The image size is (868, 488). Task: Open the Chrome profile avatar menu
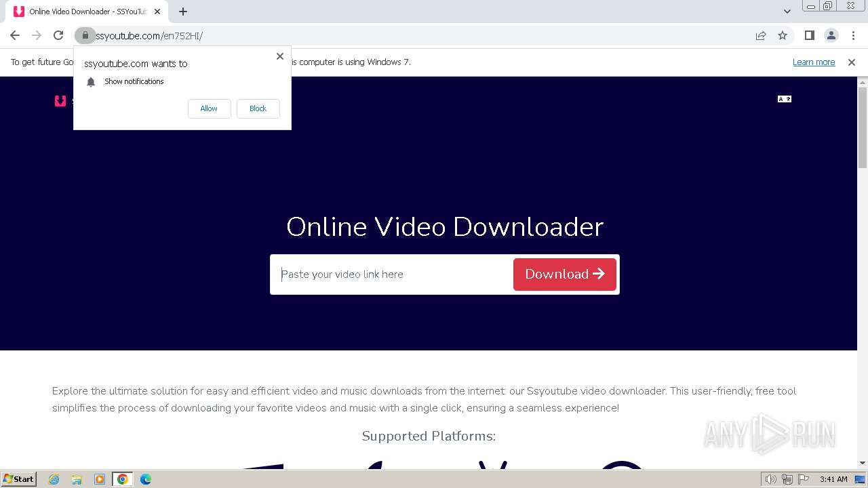pyautogui.click(x=831, y=36)
